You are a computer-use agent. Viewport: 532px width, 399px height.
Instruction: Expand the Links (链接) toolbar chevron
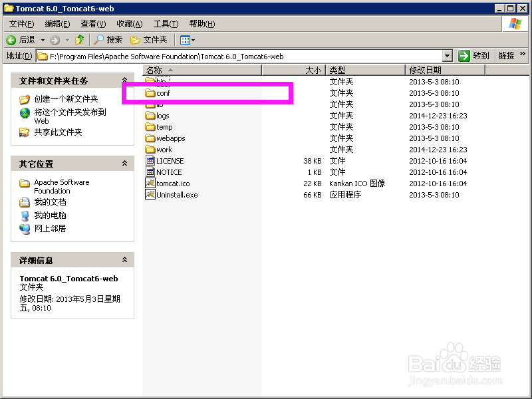(523, 54)
